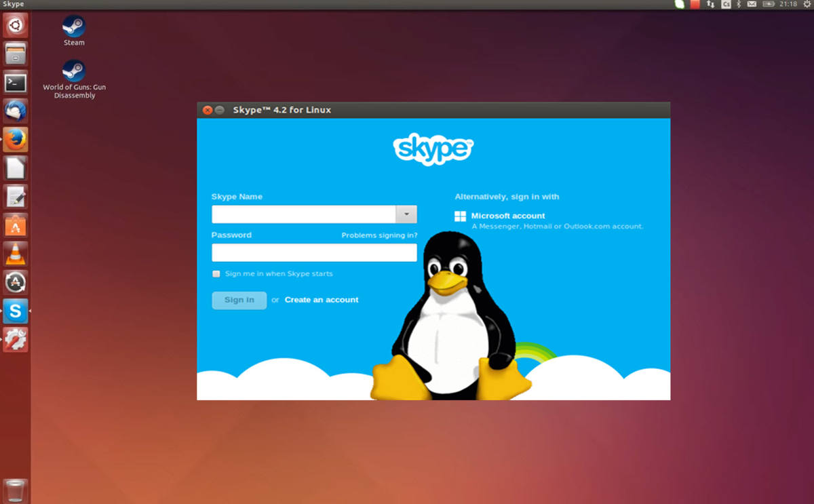
Task: Click the Skype 4.2 for Linux title bar
Action: [433, 110]
